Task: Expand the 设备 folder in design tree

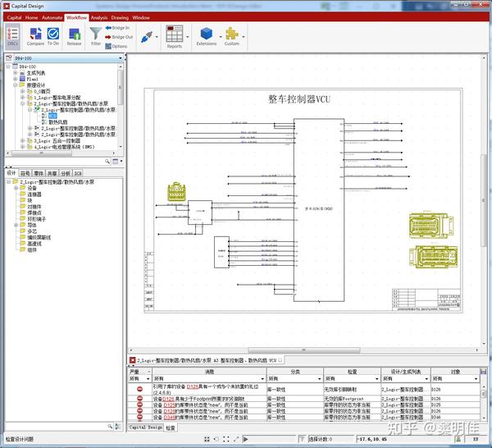Action: (16, 188)
